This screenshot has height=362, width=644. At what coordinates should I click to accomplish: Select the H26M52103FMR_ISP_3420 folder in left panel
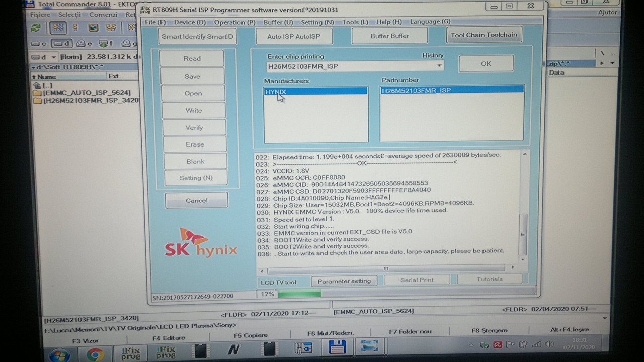coord(86,100)
